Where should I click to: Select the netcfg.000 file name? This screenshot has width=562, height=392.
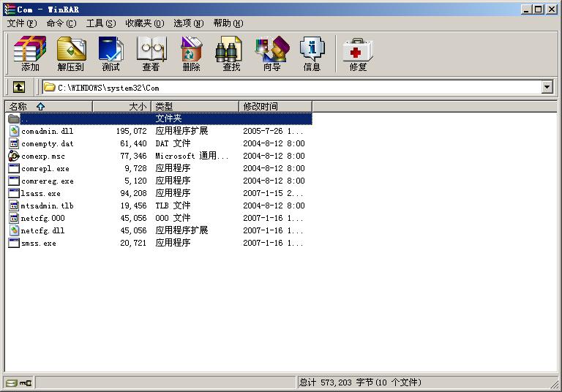(x=42, y=218)
